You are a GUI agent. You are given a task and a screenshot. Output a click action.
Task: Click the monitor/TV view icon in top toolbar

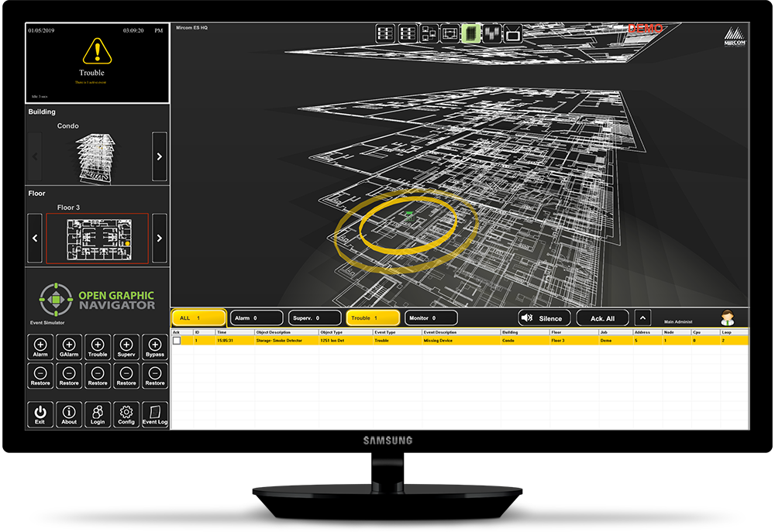click(513, 33)
